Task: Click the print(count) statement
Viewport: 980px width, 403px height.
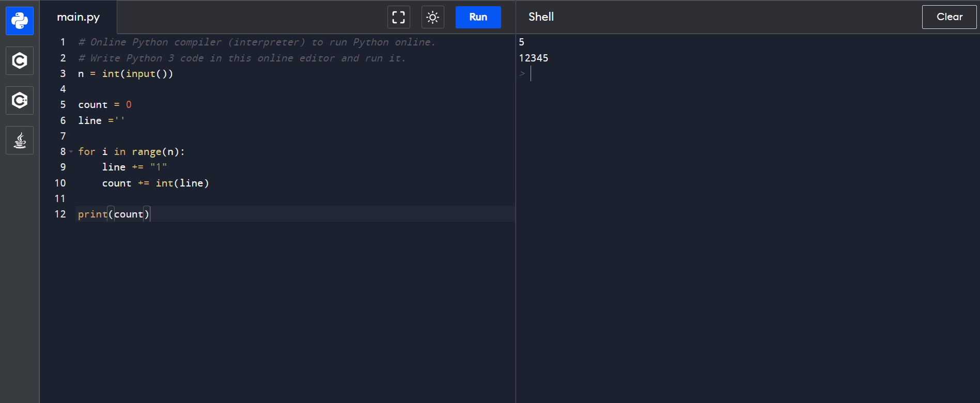Action: 114,214
